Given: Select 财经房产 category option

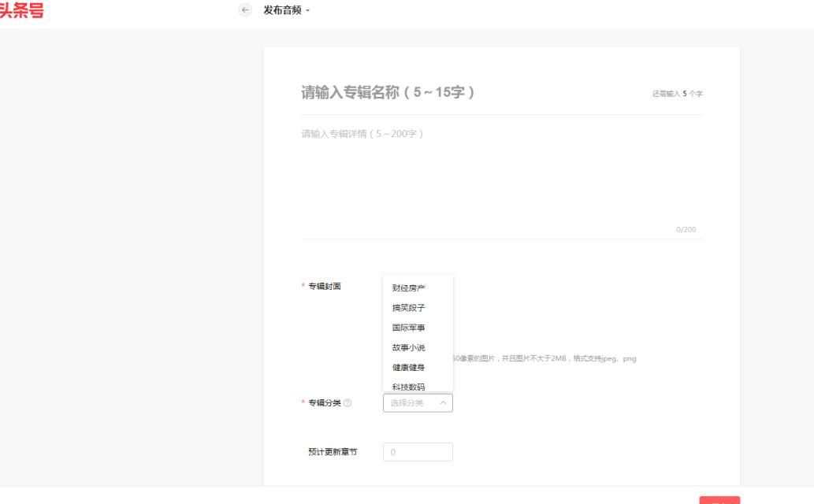Looking at the screenshot, I should pos(418,288).
